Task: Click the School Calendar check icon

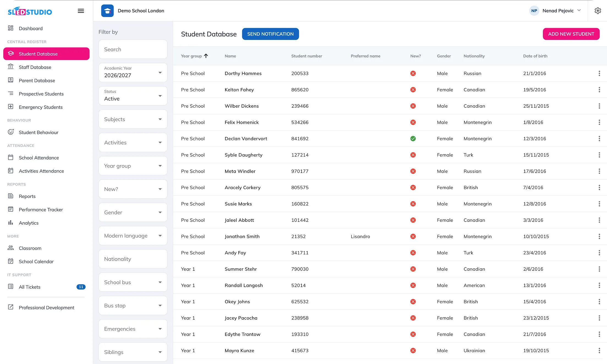Action: click(x=11, y=261)
